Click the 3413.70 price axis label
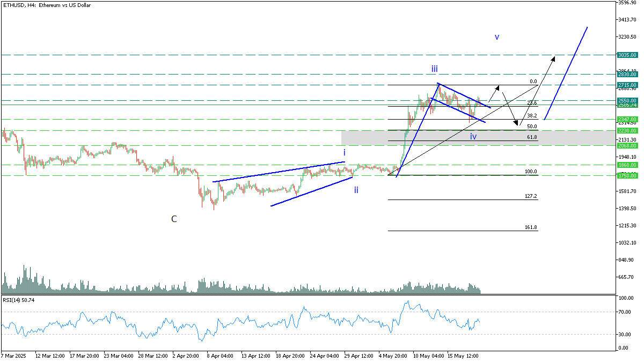 [x=627, y=19]
